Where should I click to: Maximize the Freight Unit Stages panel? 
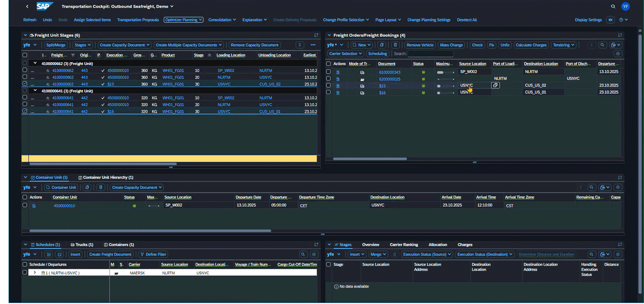pyautogui.click(x=316, y=35)
